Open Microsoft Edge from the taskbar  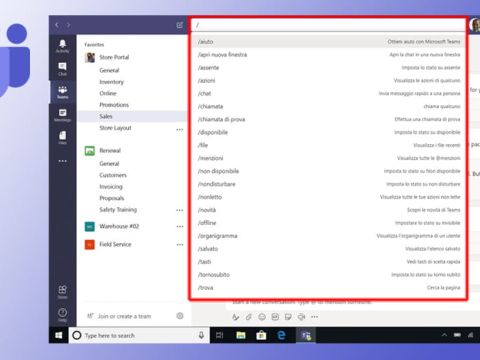coord(281,335)
